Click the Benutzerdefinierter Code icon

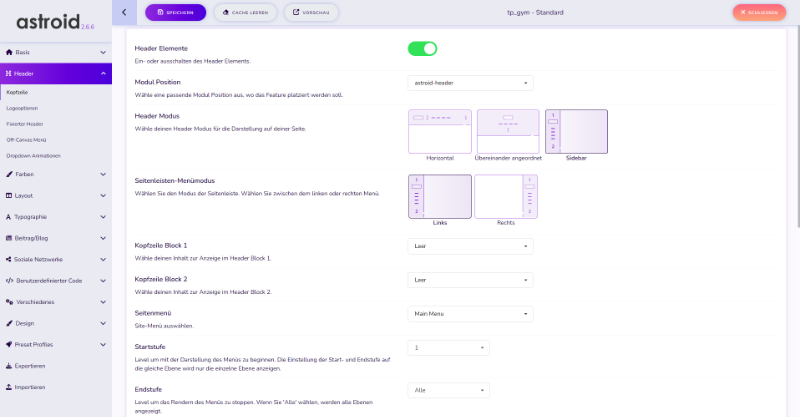click(x=9, y=281)
